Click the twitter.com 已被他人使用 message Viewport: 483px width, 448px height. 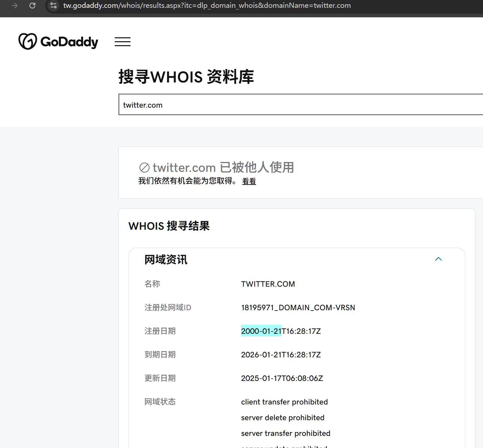[x=223, y=168]
